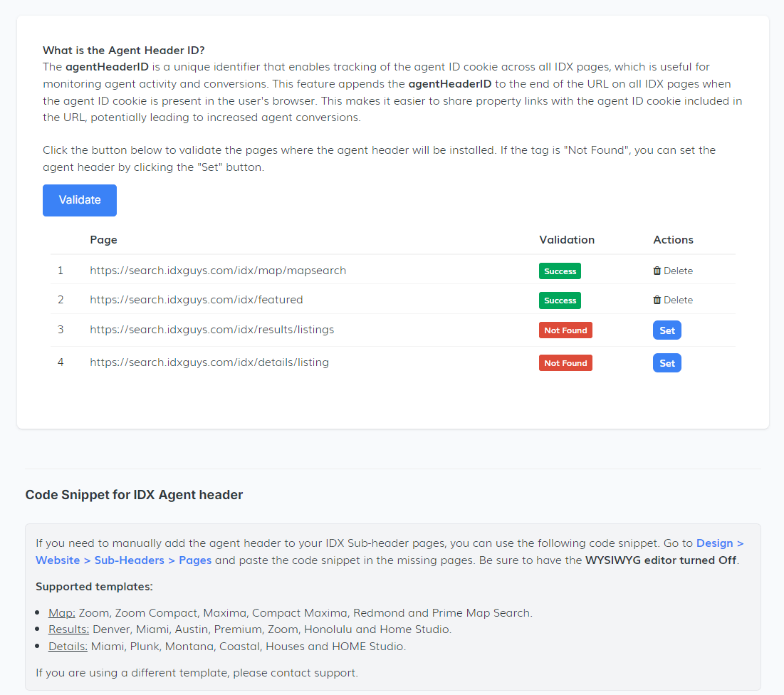
Task: Click the Validation column header
Action: click(x=567, y=240)
